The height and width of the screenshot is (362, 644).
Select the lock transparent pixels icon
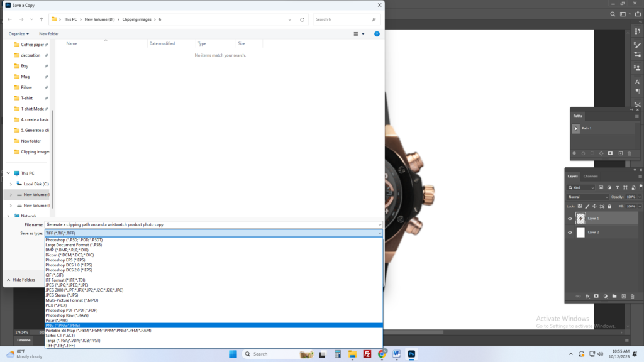tap(580, 206)
